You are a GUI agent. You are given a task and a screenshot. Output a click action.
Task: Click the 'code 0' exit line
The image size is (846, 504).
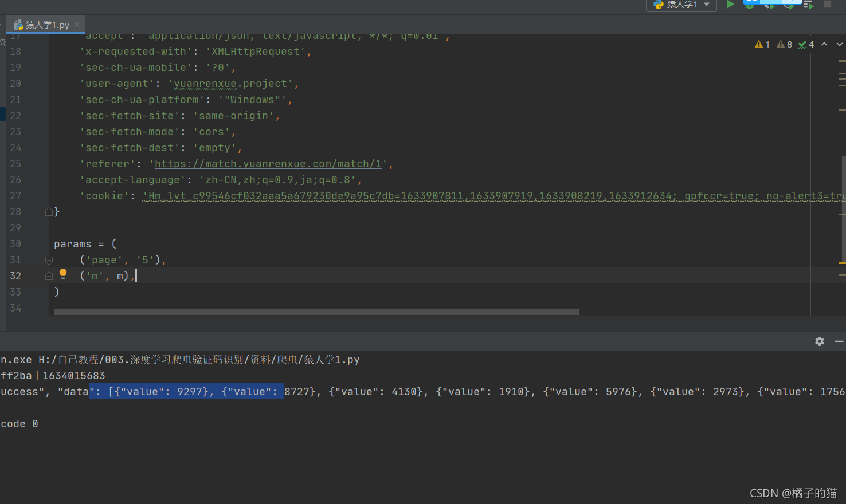pos(19,424)
